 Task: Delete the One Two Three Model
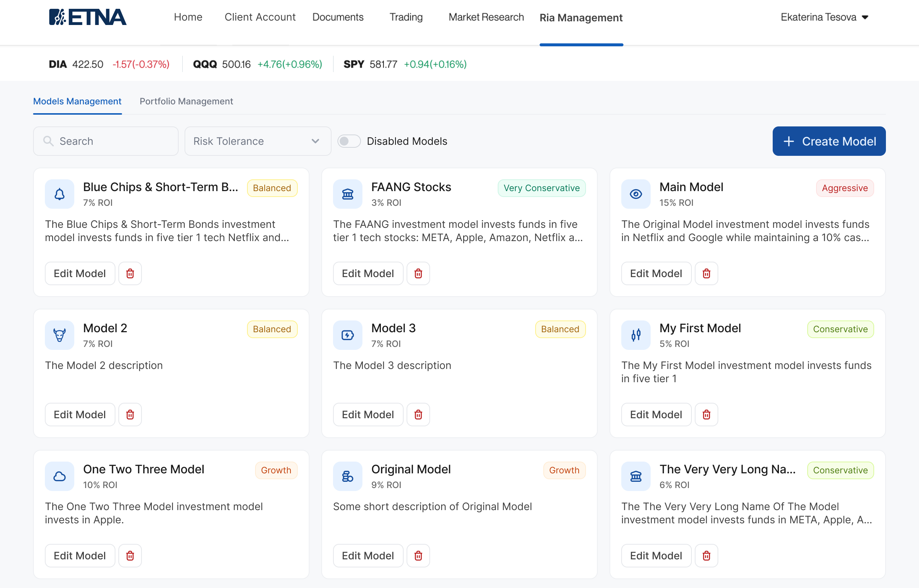130,556
